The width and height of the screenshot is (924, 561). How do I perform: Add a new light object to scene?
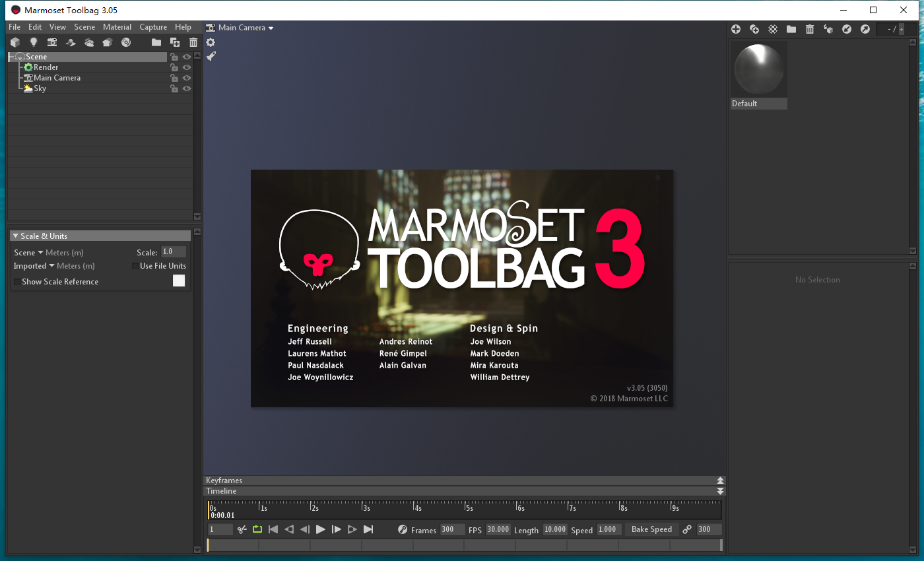click(33, 42)
